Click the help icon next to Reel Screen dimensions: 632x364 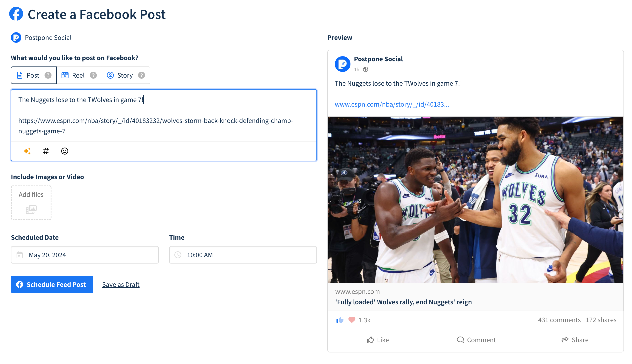93,75
